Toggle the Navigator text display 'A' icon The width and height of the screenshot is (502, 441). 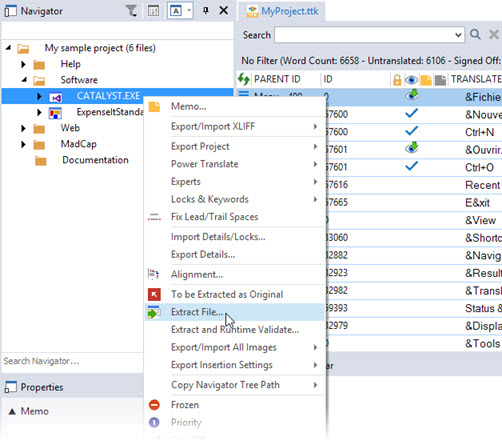pos(176,11)
